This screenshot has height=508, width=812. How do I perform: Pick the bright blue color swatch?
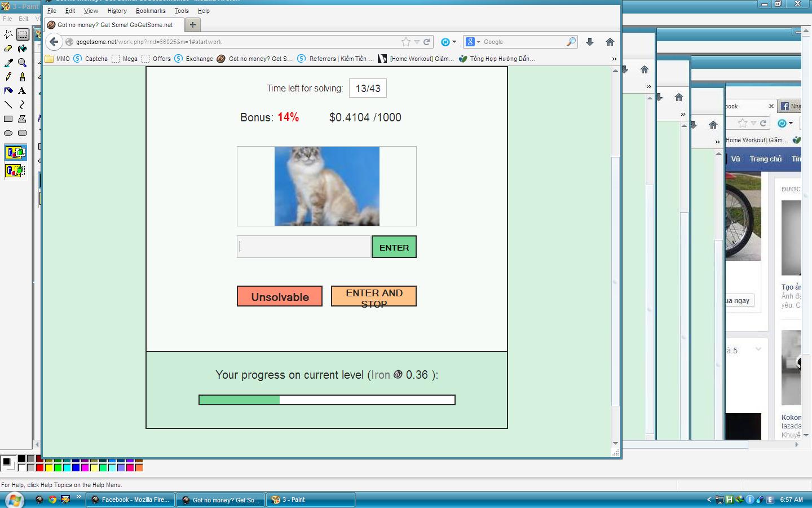pyautogui.click(x=76, y=467)
